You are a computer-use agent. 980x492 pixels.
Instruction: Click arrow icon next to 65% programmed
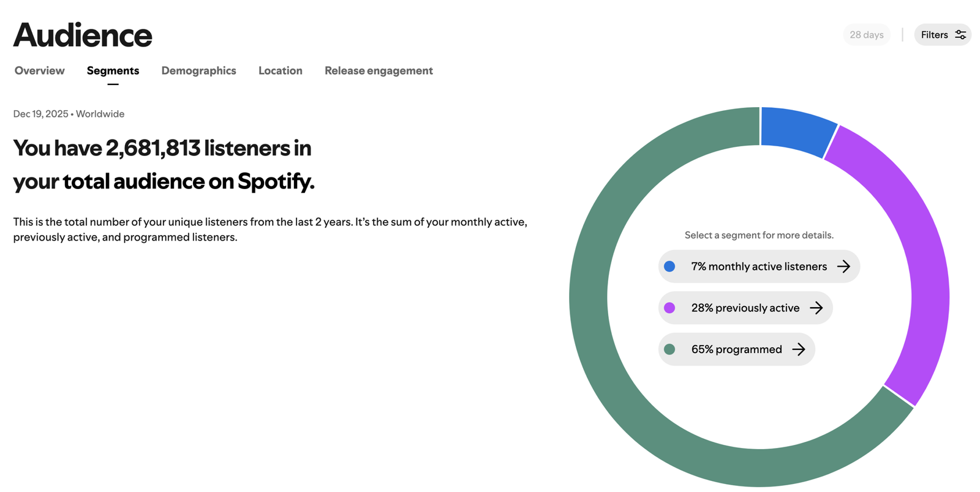(x=798, y=349)
